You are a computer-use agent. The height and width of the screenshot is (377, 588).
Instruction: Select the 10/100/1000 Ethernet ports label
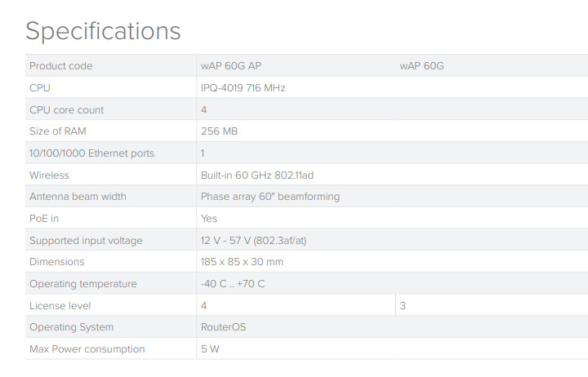coord(91,153)
